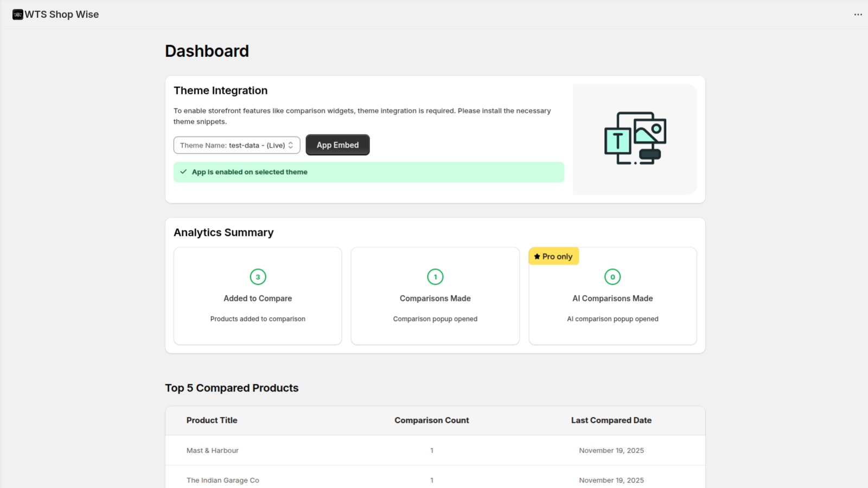The width and height of the screenshot is (868, 488).
Task: Click 'AI comparison popup opened' description
Action: pyautogui.click(x=612, y=319)
